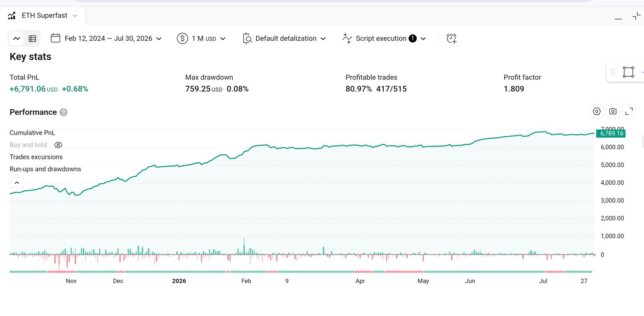Click the Buy and hold legend label
644x316 pixels.
[x=29, y=145]
